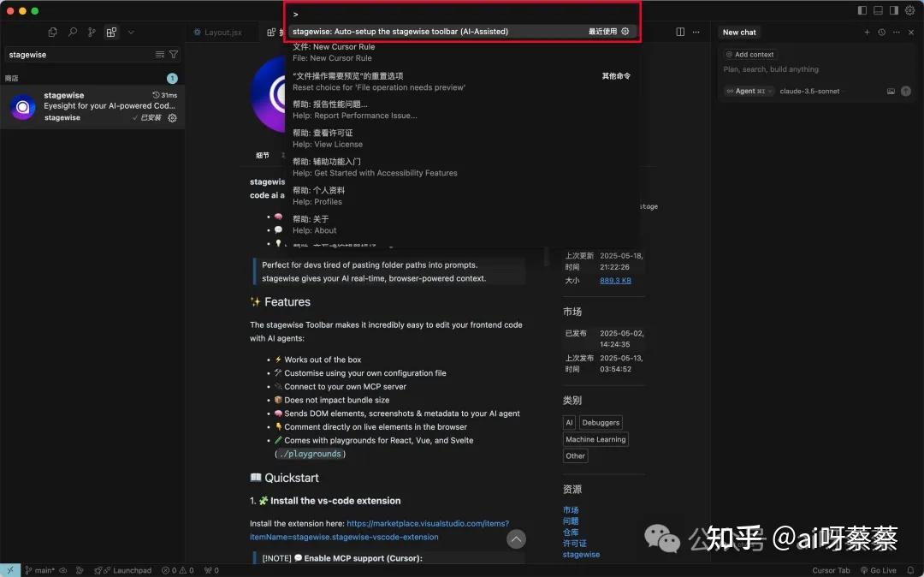Toggle the panel layout icon top right
Viewport: 924px width, 577px height.
[879, 10]
